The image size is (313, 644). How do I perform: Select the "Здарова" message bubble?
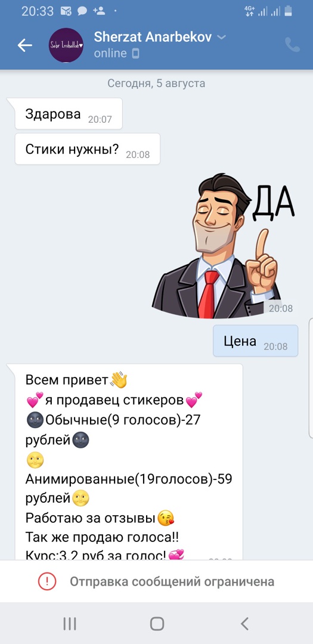click(69, 114)
